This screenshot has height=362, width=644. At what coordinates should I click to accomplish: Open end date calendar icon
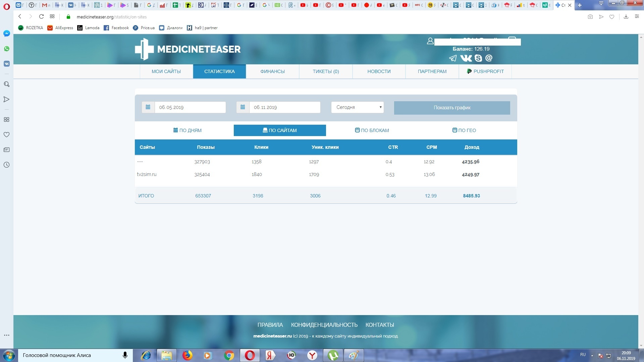pos(243,107)
